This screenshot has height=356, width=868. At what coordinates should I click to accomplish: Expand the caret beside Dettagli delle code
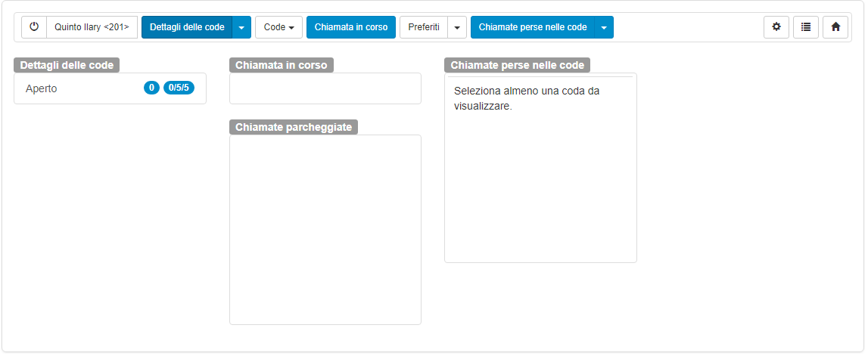click(x=241, y=27)
